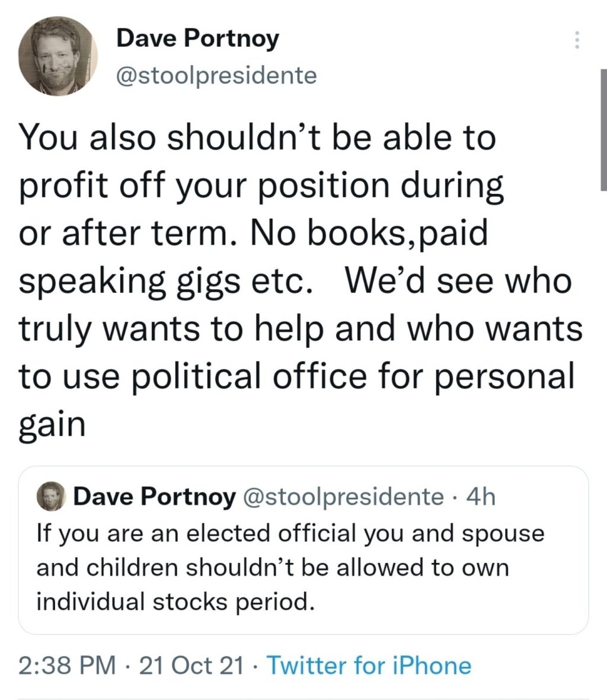Viewport: 607px width, 700px height.
Task: Click Dave Portnoy's profile picture
Action: click(x=57, y=56)
